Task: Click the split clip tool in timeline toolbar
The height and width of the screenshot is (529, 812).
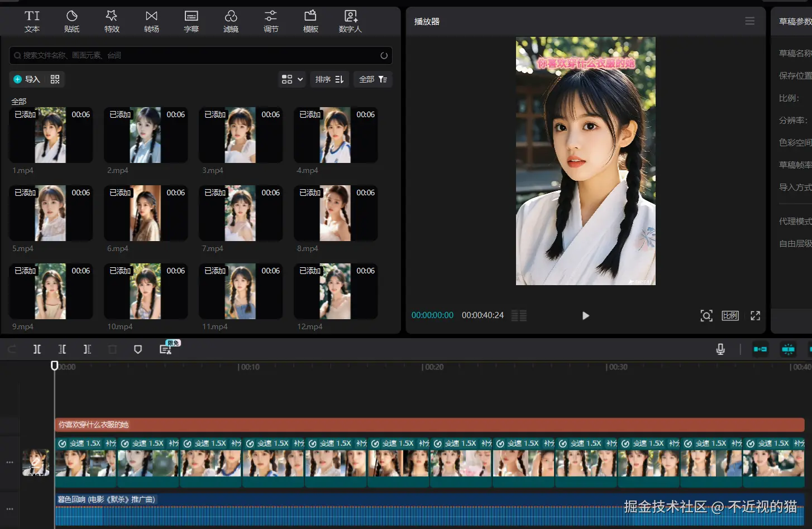Action: 37,349
